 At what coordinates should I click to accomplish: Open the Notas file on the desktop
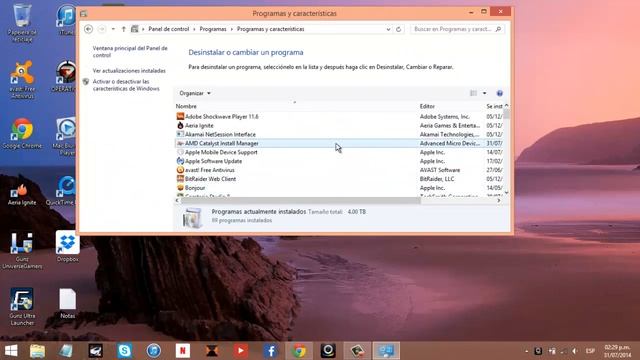67,304
